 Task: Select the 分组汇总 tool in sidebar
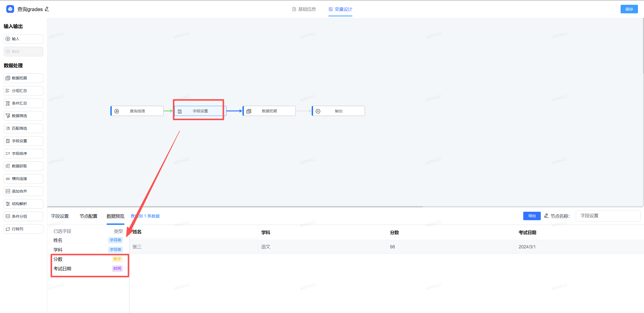coord(23,91)
